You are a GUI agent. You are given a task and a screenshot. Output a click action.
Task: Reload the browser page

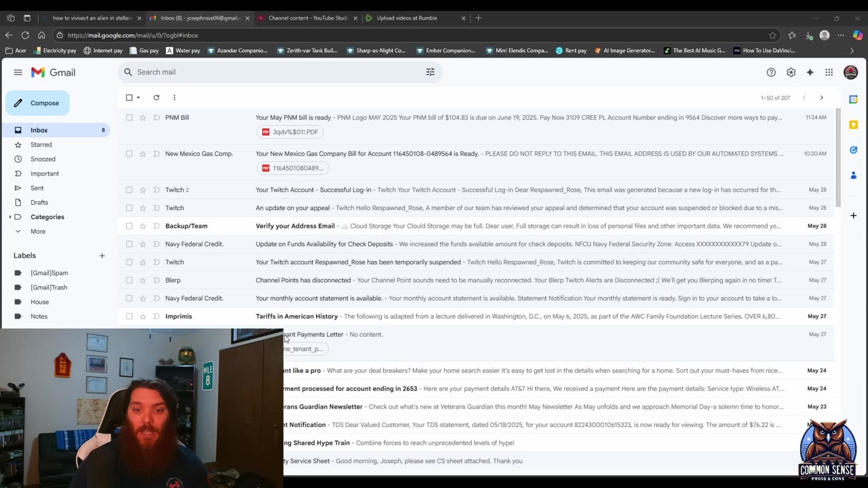(25, 35)
